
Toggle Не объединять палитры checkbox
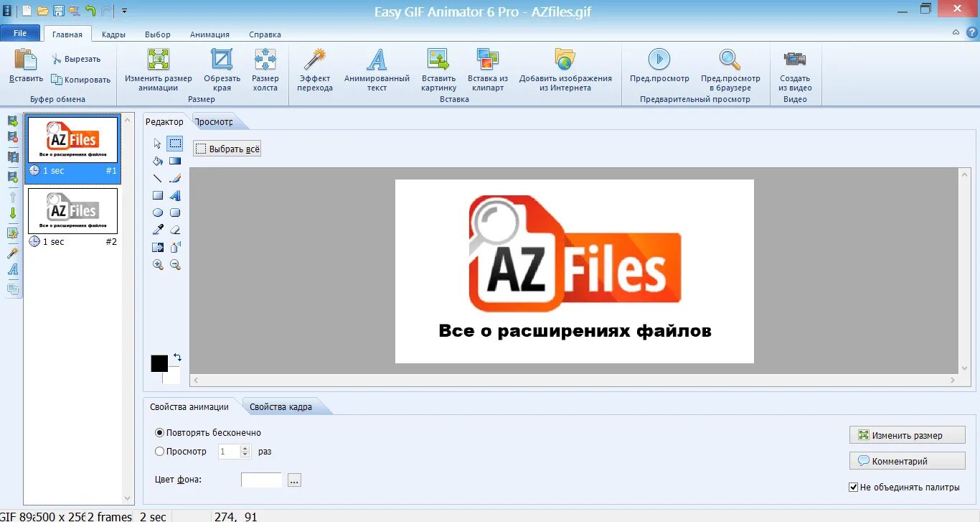point(904,487)
